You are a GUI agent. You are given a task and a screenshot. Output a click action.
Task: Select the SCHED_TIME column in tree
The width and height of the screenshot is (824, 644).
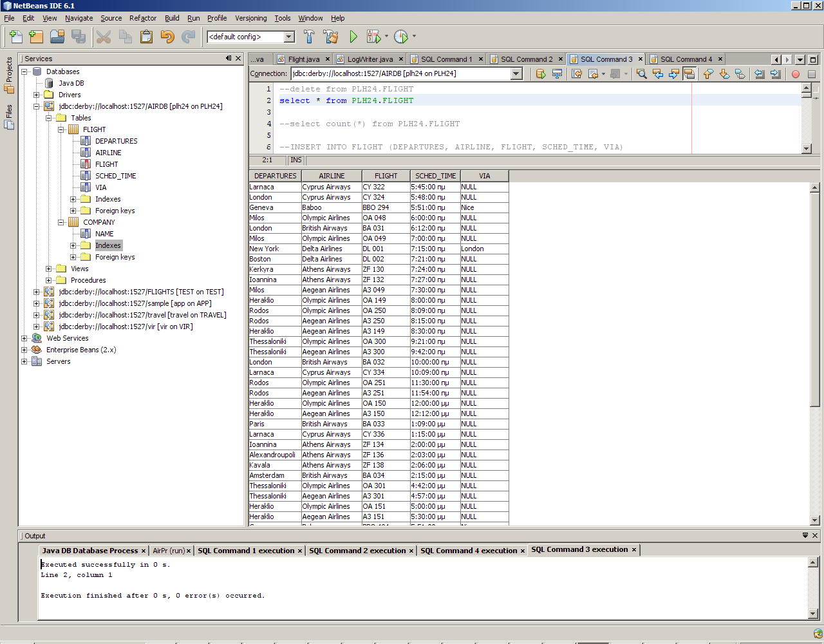point(116,176)
